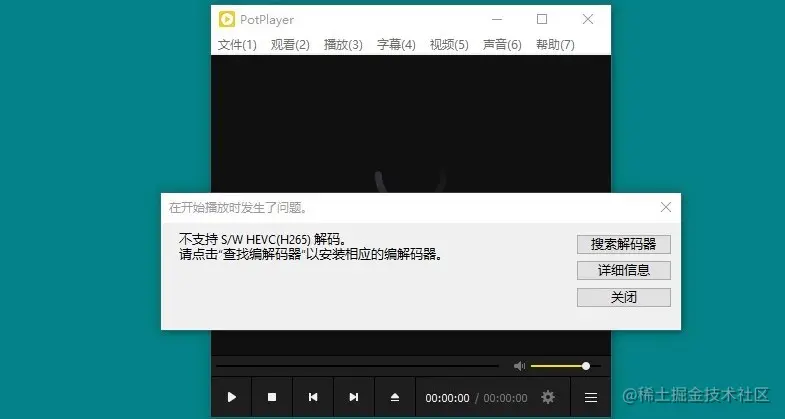Open the 文件(1) menu
The width and height of the screenshot is (785, 419).
tap(237, 45)
